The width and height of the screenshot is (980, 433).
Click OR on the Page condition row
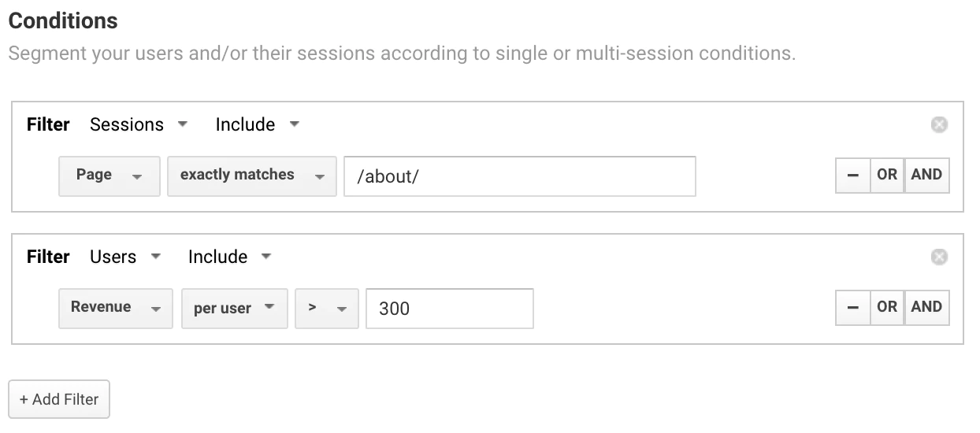click(x=887, y=175)
